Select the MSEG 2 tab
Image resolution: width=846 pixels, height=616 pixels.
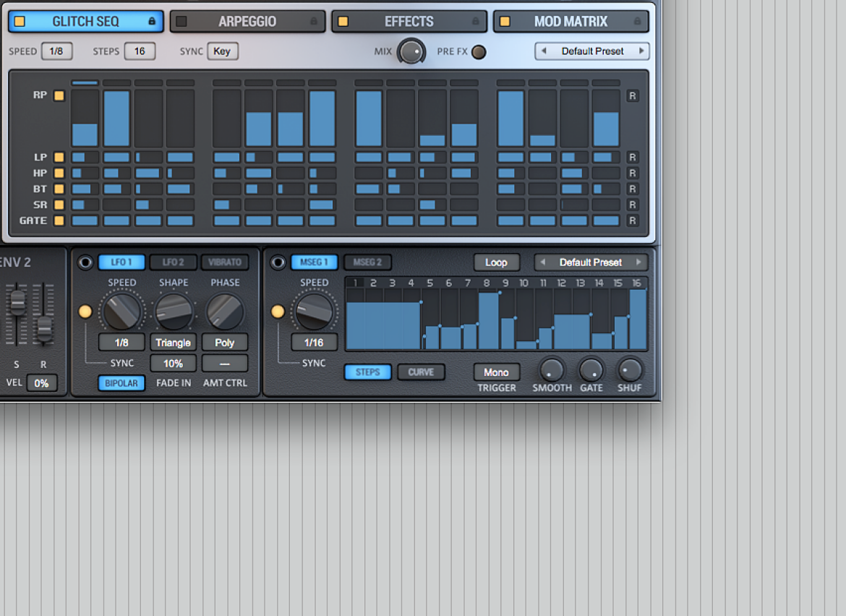pos(367,262)
